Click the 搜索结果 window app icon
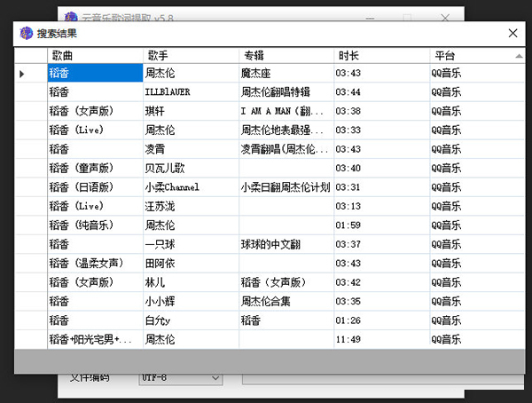 [x=26, y=34]
